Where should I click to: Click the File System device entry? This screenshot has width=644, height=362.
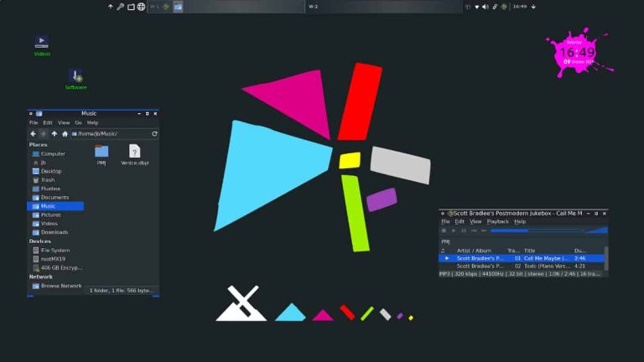click(x=55, y=250)
